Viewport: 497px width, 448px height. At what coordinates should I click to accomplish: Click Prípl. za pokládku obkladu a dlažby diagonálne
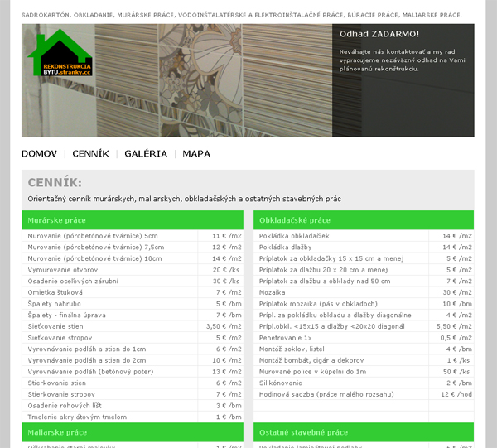(364, 316)
